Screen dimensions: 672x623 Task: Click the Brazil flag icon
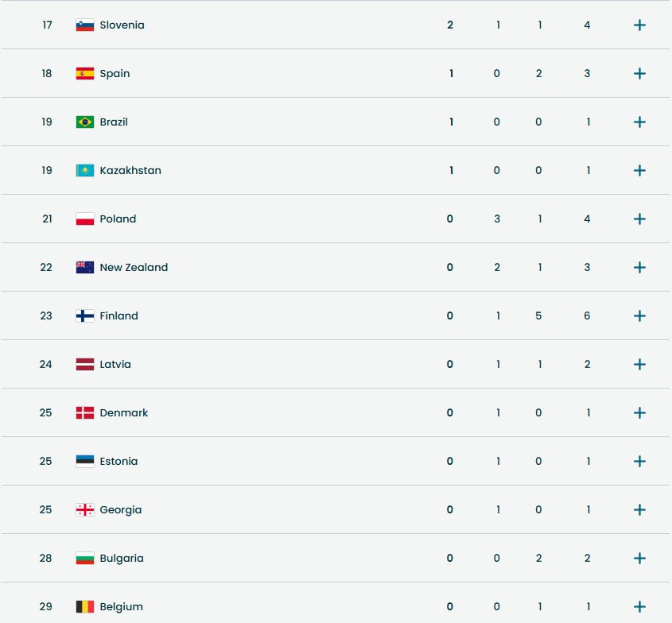(x=85, y=122)
